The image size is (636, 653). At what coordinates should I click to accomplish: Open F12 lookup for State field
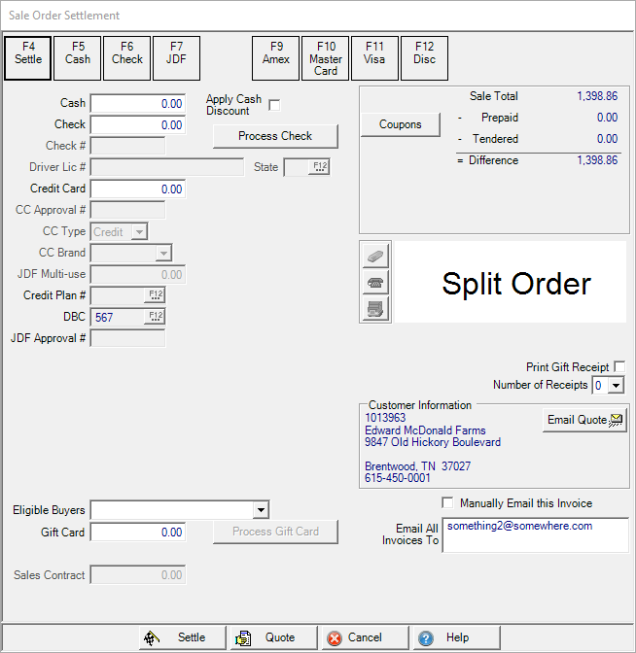click(x=319, y=167)
